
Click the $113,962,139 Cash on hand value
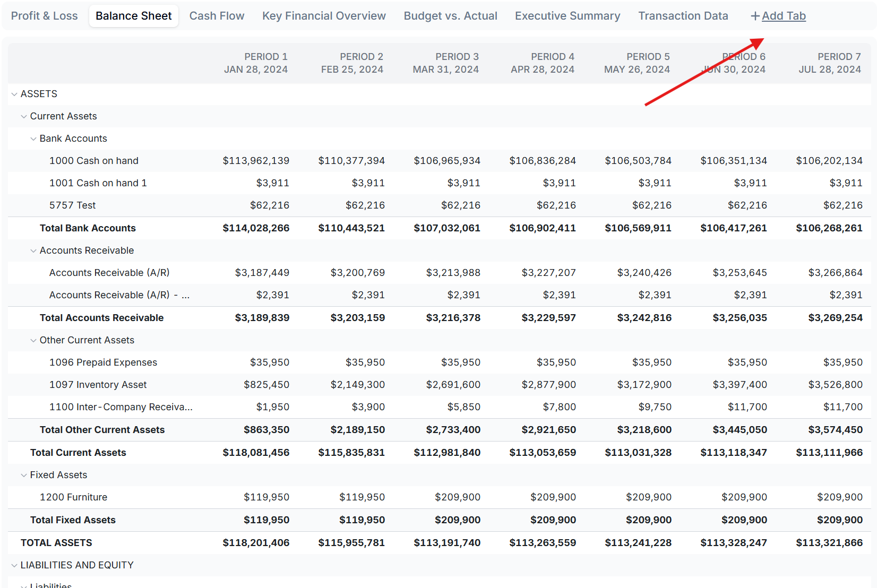tap(256, 161)
